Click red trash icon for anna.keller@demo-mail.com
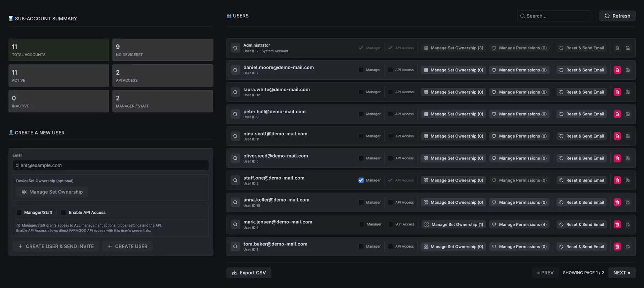Screen dimensions: 644x288 pyautogui.click(x=617, y=202)
